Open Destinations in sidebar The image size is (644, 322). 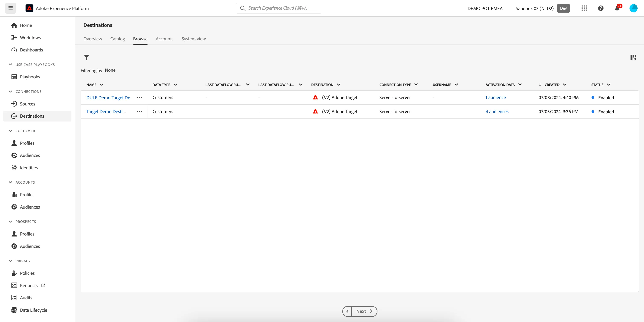[37, 116]
